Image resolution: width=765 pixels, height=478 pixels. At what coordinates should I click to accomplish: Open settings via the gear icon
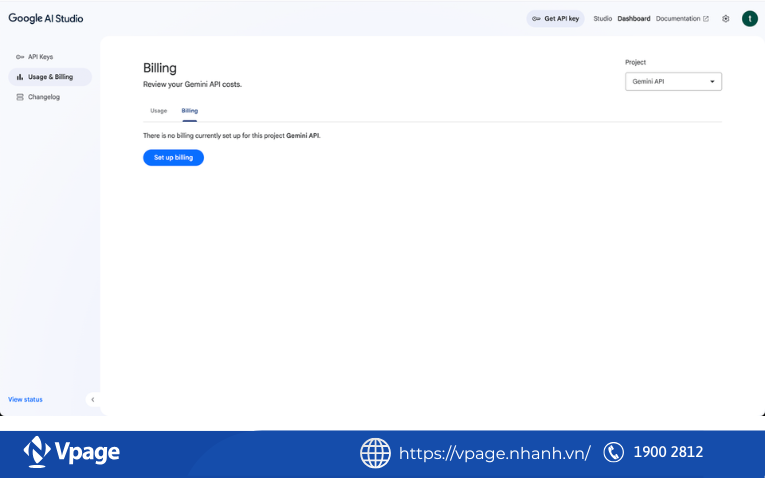coord(725,19)
